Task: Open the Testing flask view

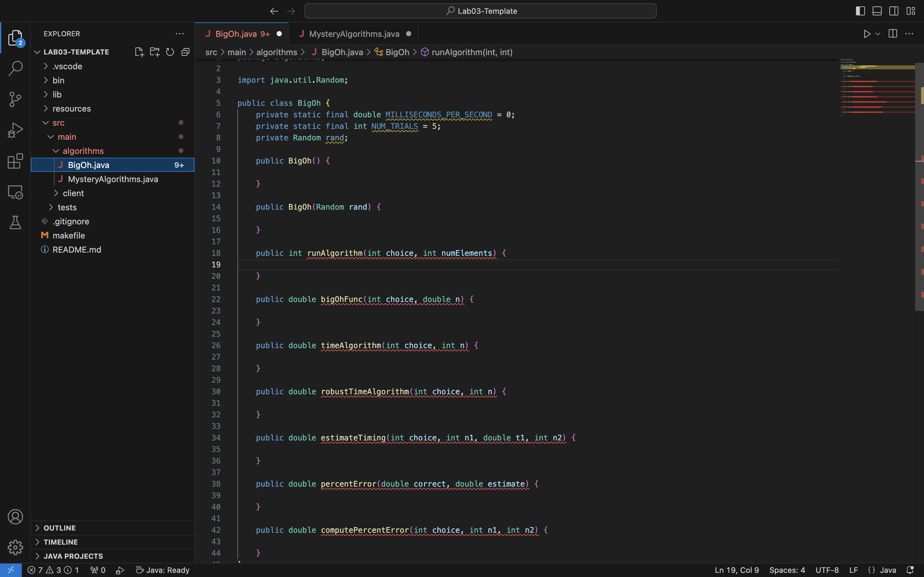Action: coord(15,222)
